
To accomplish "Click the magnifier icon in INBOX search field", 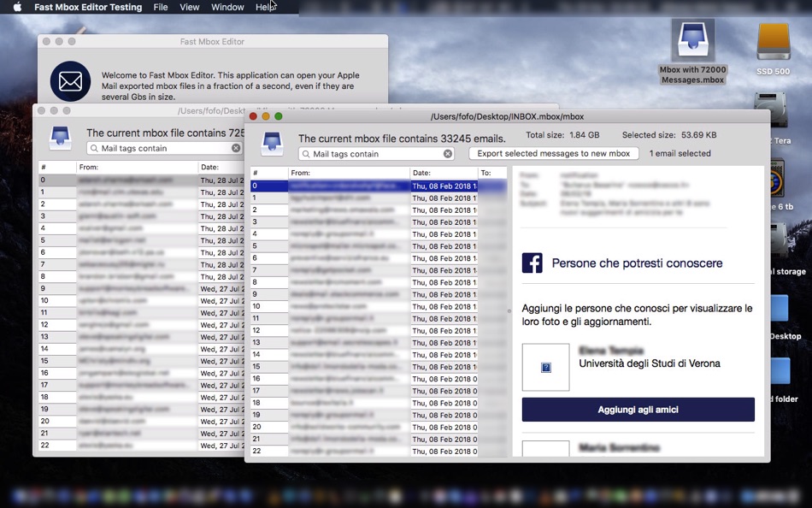I will (x=306, y=154).
